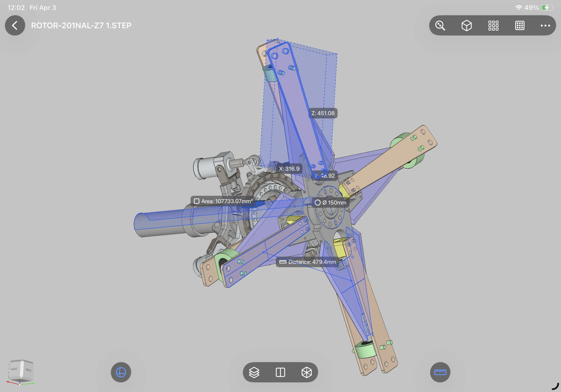561x392 pixels.
Task: Tap the section plane globe button
Action: (x=121, y=372)
